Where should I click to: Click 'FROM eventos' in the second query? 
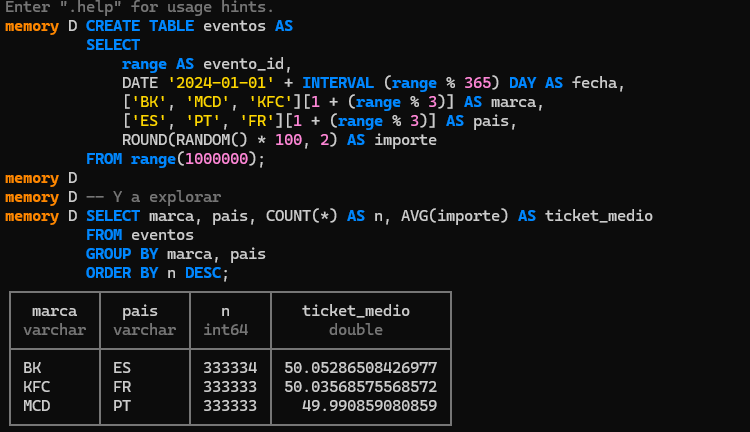(x=140, y=235)
